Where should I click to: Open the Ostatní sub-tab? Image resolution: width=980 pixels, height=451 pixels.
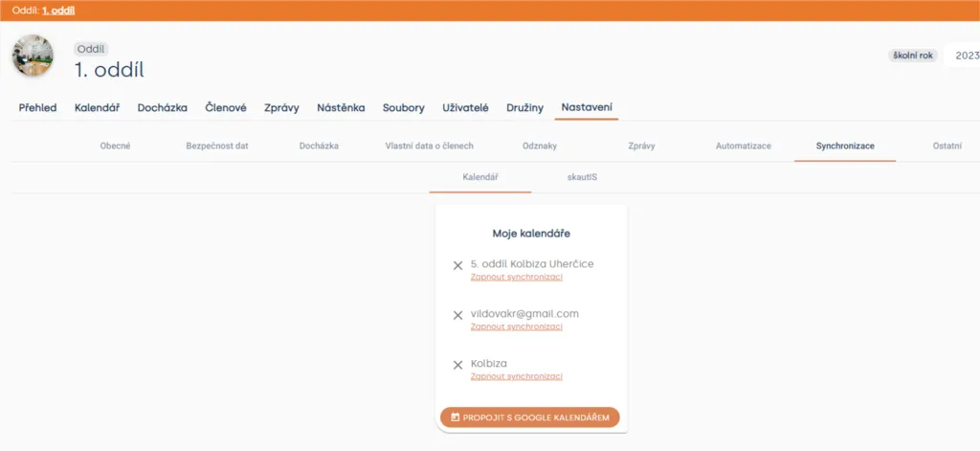(947, 146)
